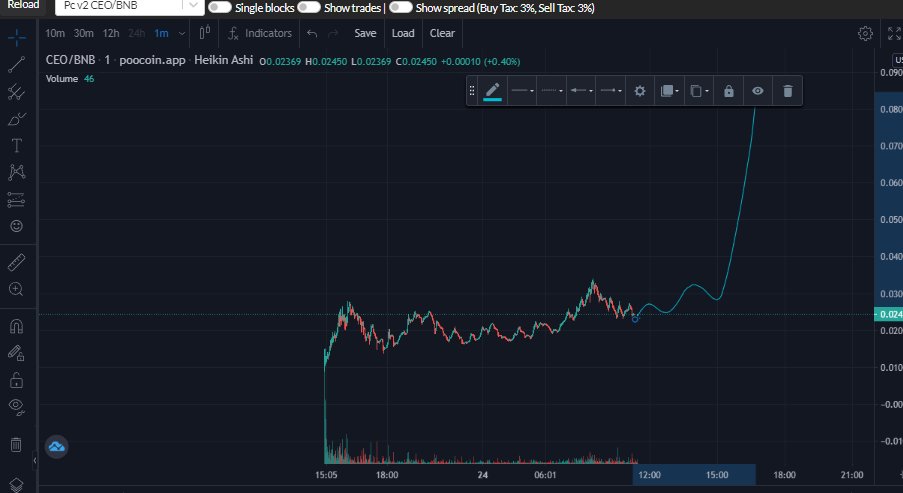Hide the selected drawing via floating eye
The width and height of the screenshot is (903, 493).
click(758, 91)
